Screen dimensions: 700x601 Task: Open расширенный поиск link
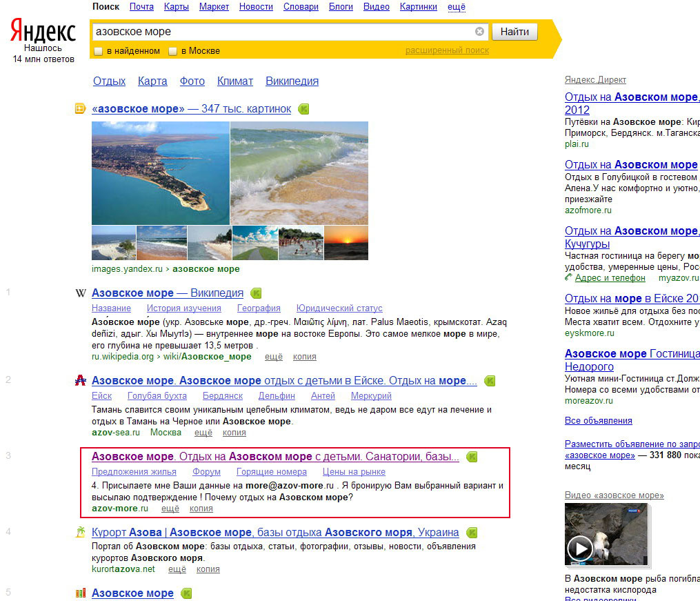pos(447,50)
